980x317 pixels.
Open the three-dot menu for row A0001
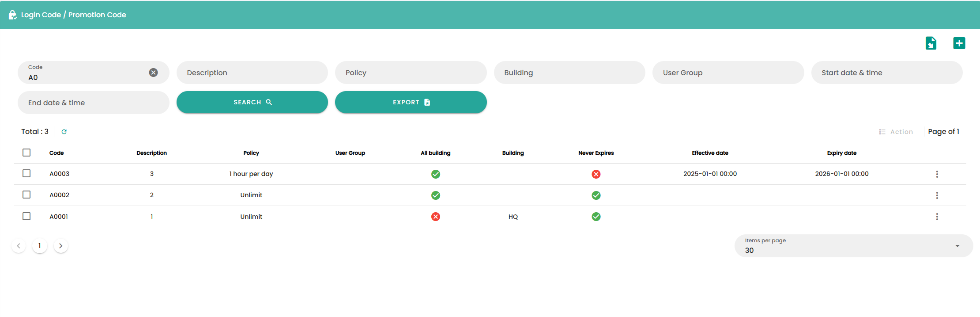click(x=937, y=217)
